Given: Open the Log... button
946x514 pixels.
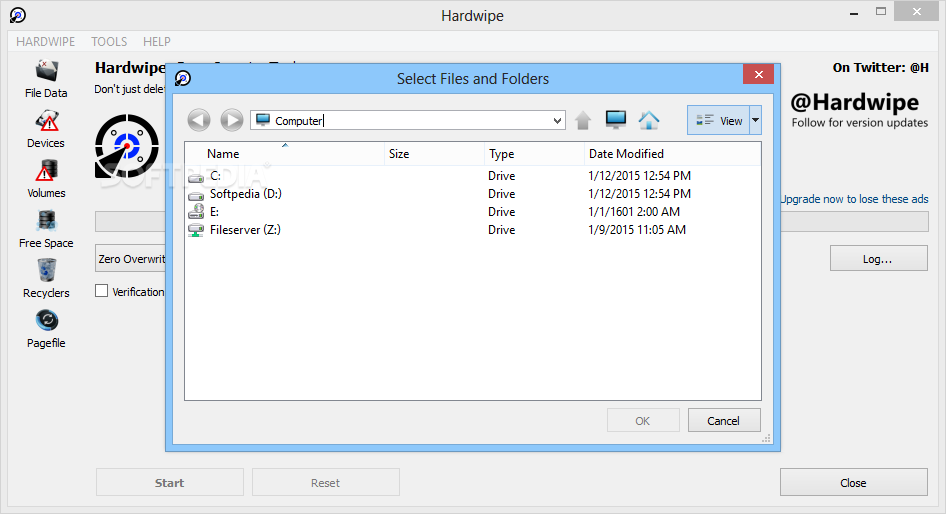Looking at the screenshot, I should point(878,258).
